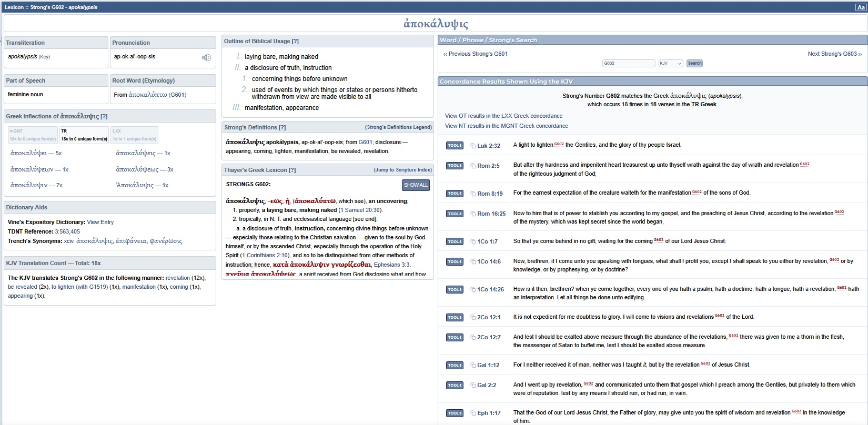Open the Tools button for Gal 1:12
The width and height of the screenshot is (868, 425).
(x=455, y=365)
